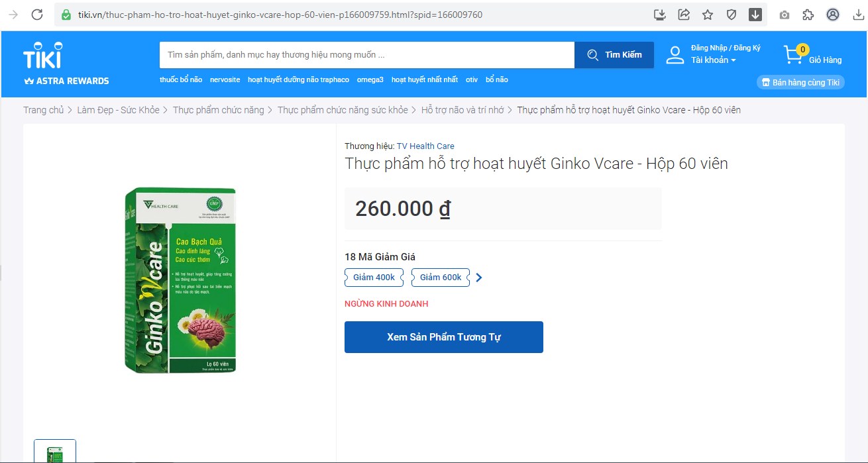Bookmark this page with the star icon
868x463 pixels.
coord(708,15)
